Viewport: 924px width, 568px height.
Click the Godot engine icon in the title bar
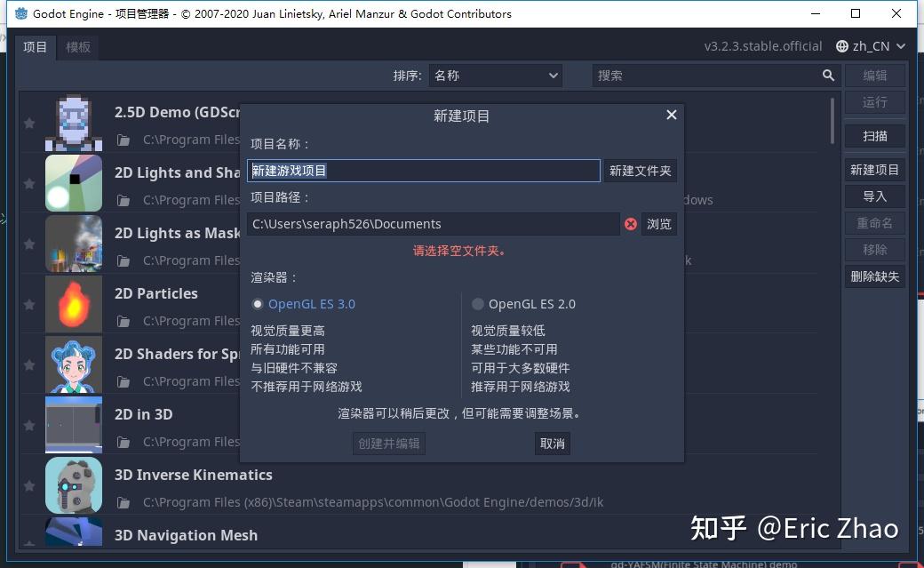pos(20,13)
